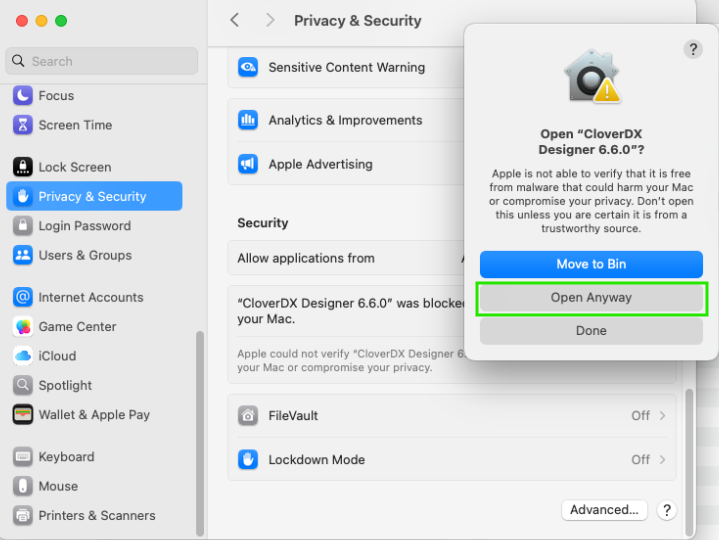Screen dimensions: 719x540
Task: Click the Gatekeeper warning icon in dialog
Action: 592,76
